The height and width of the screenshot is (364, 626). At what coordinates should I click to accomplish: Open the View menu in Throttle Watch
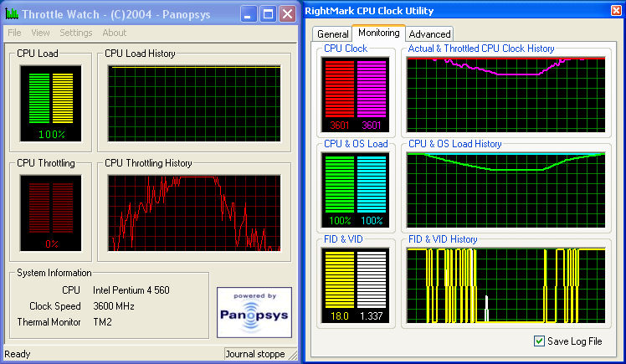[x=40, y=33]
